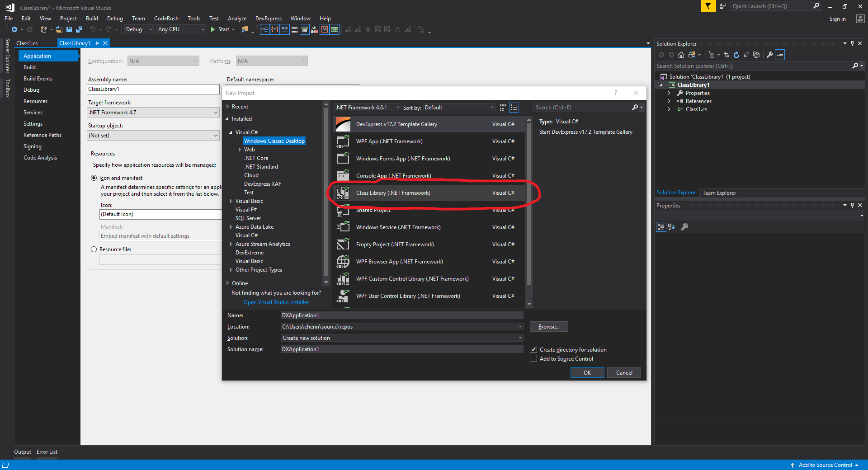Image resolution: width=868 pixels, height=470 pixels.
Task: Open the Startup object dropdown
Action: [153, 136]
